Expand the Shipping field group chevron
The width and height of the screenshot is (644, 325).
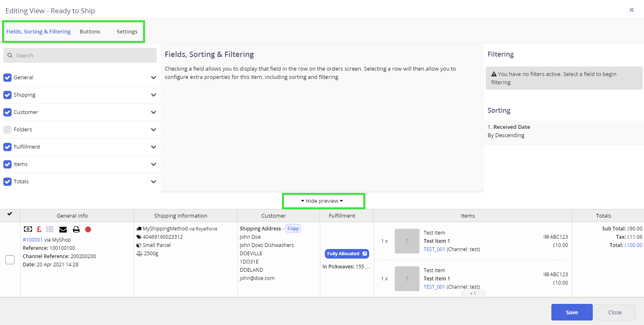click(153, 95)
